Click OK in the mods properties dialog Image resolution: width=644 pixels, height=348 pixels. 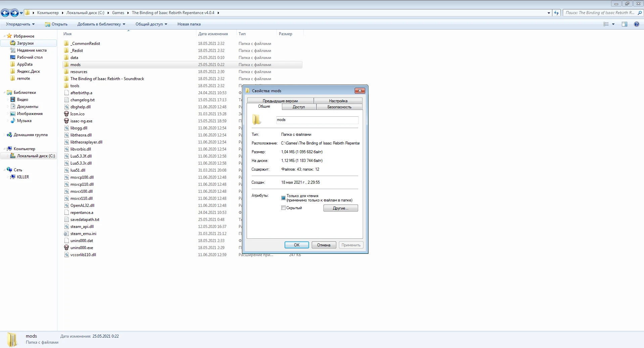(297, 245)
